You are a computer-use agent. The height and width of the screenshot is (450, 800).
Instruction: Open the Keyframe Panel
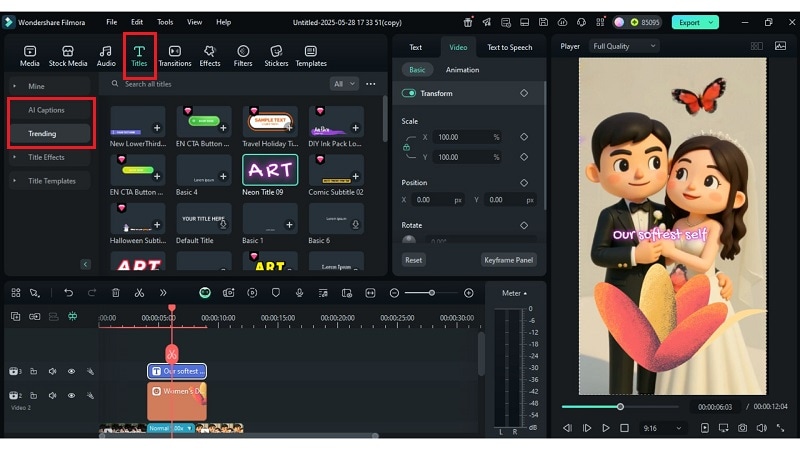508,260
